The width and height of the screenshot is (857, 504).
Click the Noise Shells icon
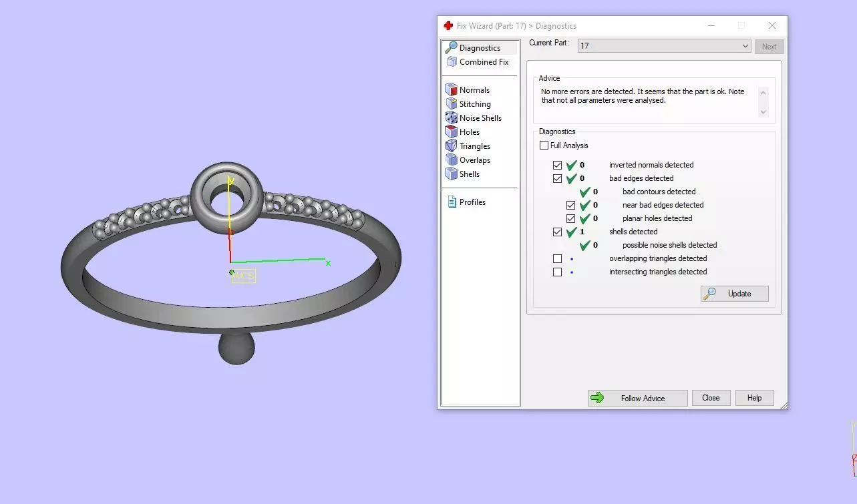451,118
